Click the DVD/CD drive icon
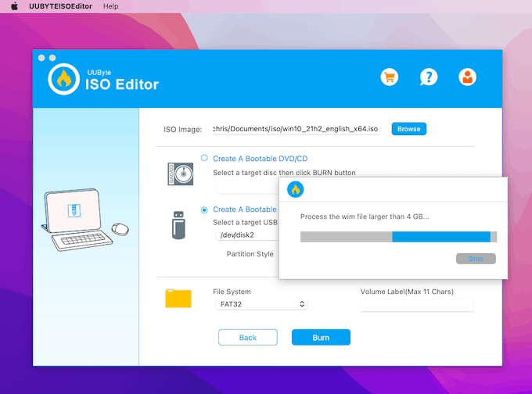This screenshot has height=394, width=532. [x=181, y=174]
